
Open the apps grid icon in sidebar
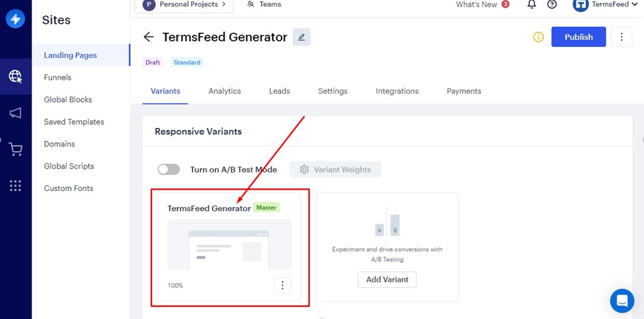tap(15, 186)
